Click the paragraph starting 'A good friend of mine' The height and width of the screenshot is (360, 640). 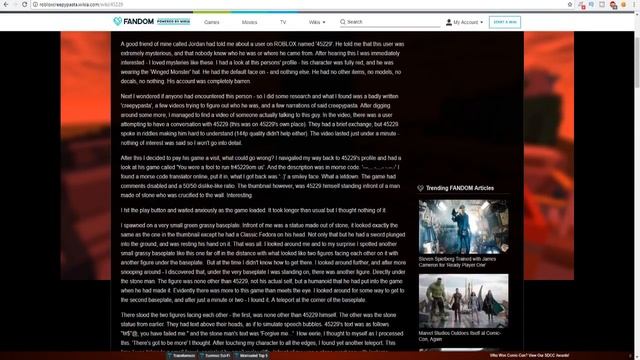(x=263, y=62)
